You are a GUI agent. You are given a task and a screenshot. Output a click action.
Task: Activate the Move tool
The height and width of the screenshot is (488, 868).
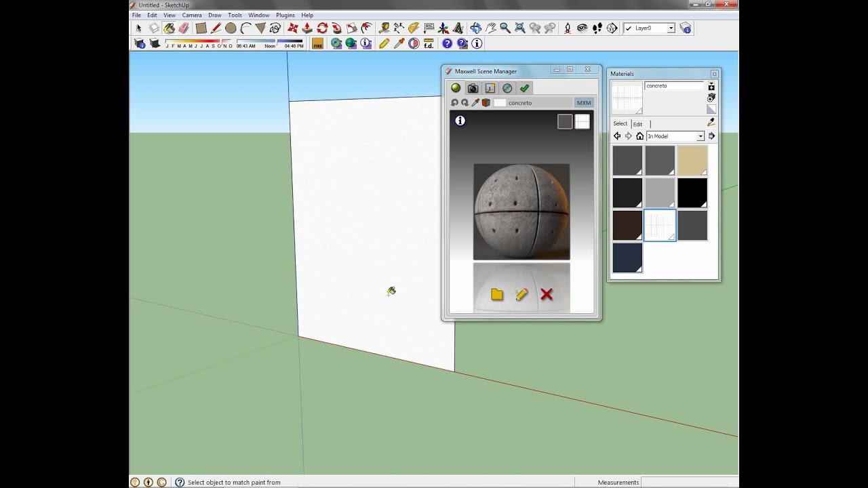293,28
